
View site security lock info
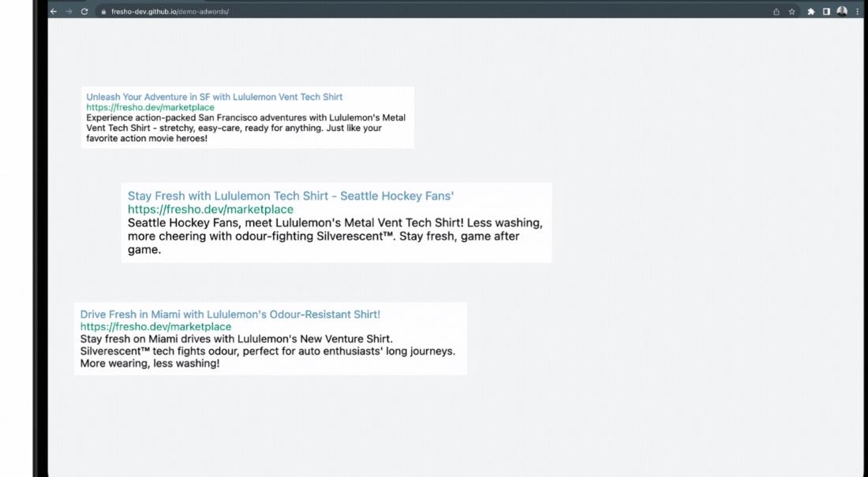pyautogui.click(x=103, y=12)
